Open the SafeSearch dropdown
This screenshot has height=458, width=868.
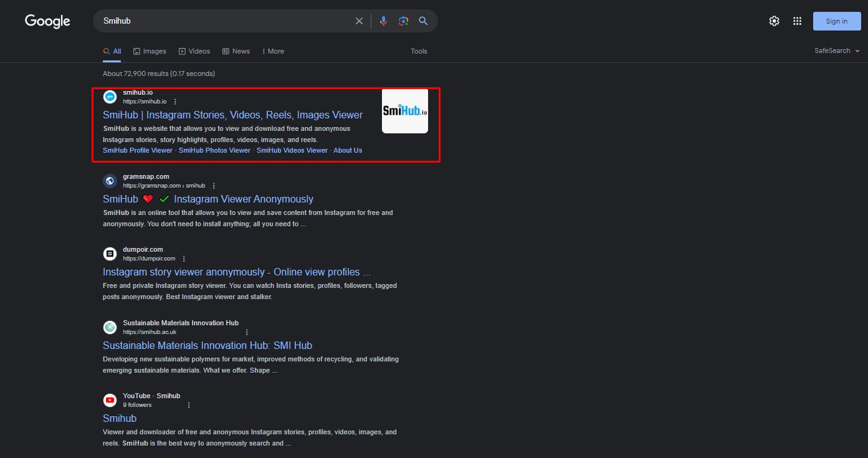point(837,51)
